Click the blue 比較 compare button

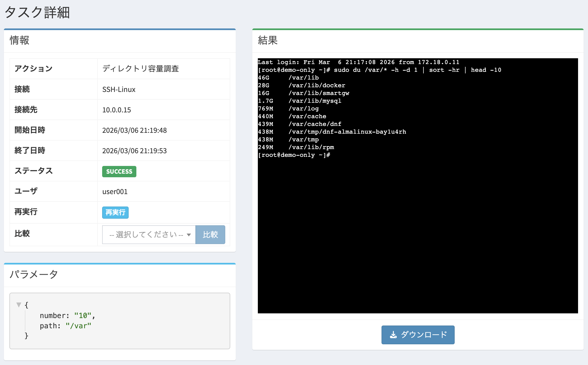click(x=210, y=235)
